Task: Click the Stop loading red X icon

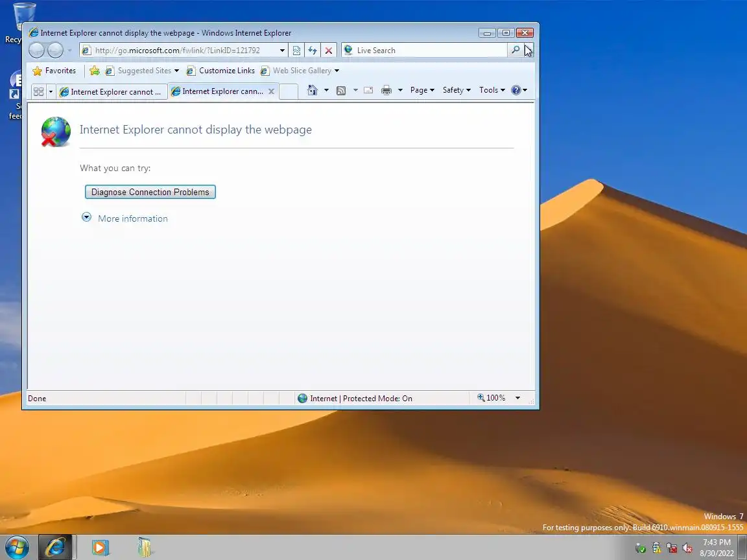Action: [x=328, y=51]
